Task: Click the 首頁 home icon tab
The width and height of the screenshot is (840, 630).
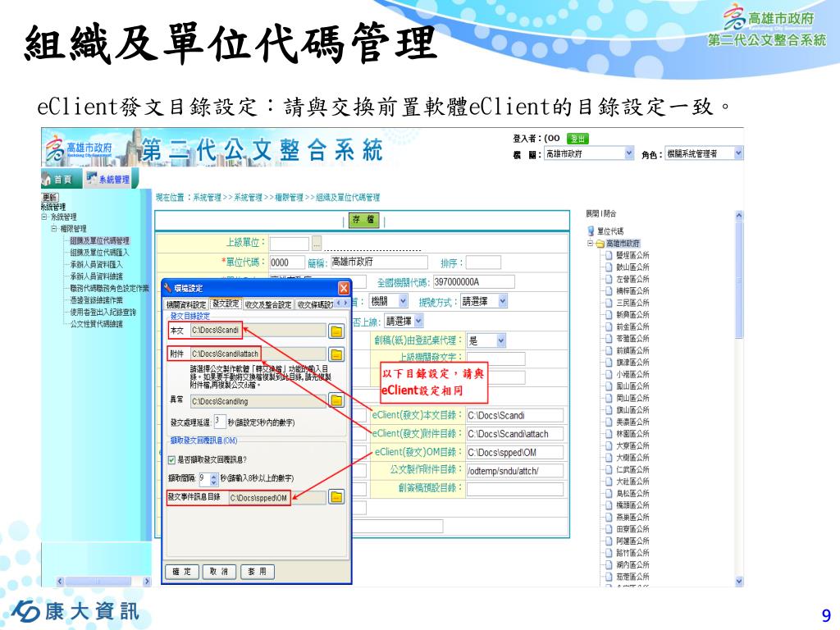Action: pyautogui.click(x=62, y=179)
